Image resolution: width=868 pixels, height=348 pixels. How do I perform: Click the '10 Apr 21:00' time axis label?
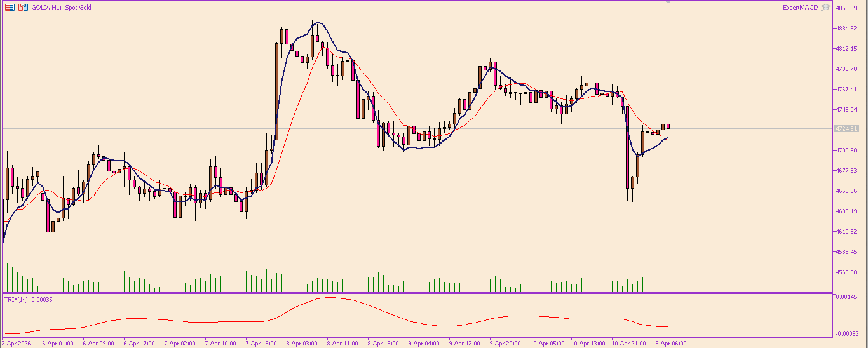pyautogui.click(x=628, y=344)
